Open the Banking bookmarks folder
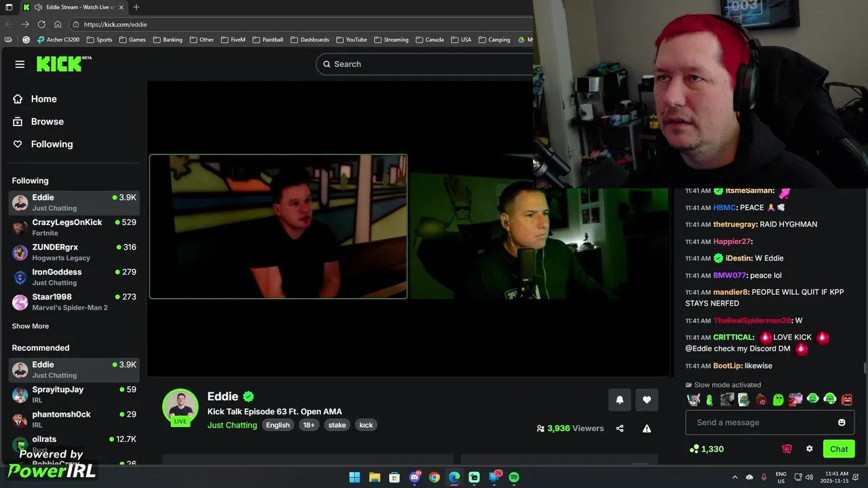The width and height of the screenshot is (868, 488). pos(167,40)
